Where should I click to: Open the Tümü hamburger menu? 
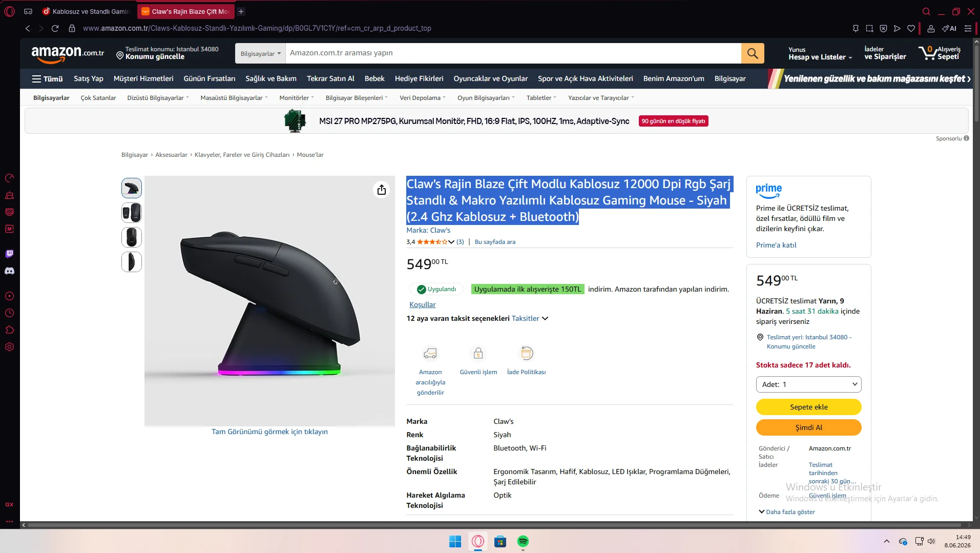click(47, 79)
